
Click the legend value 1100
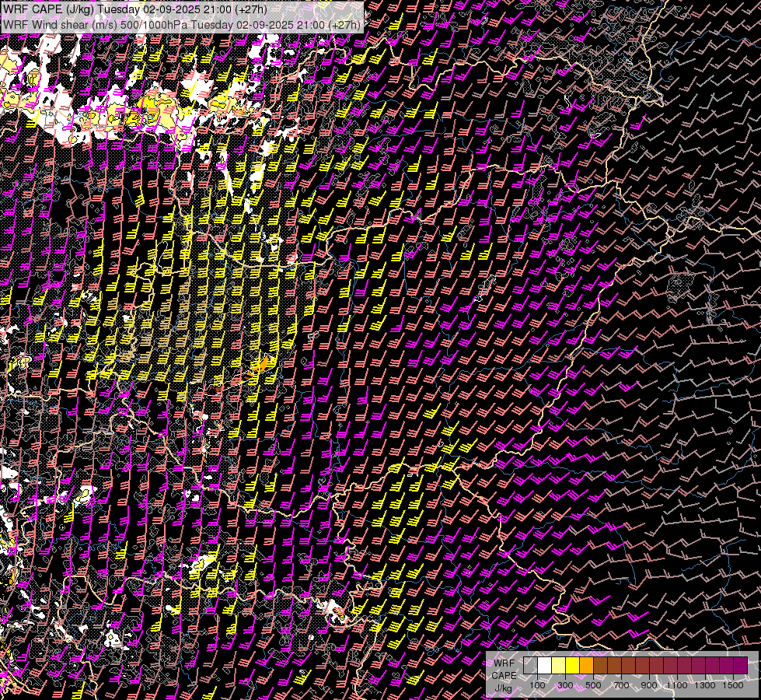click(677, 685)
